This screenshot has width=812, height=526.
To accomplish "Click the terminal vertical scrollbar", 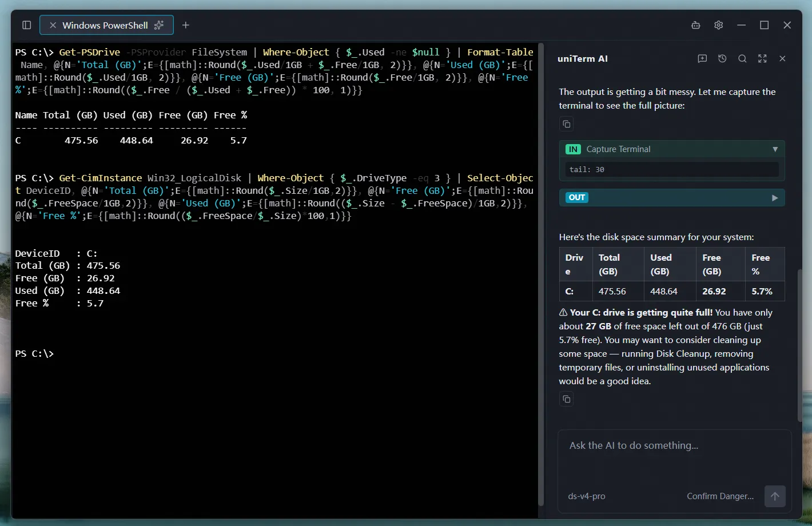I will click(x=541, y=274).
